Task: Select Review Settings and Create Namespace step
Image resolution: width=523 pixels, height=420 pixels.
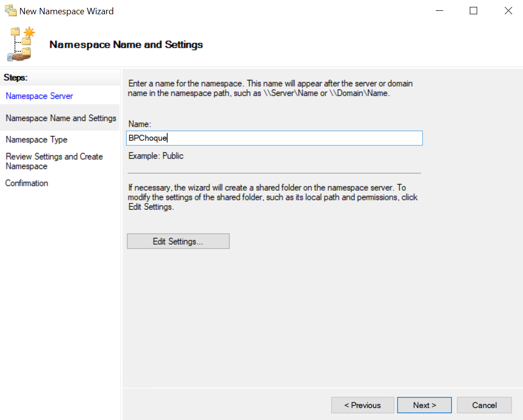Action: pyautogui.click(x=54, y=162)
